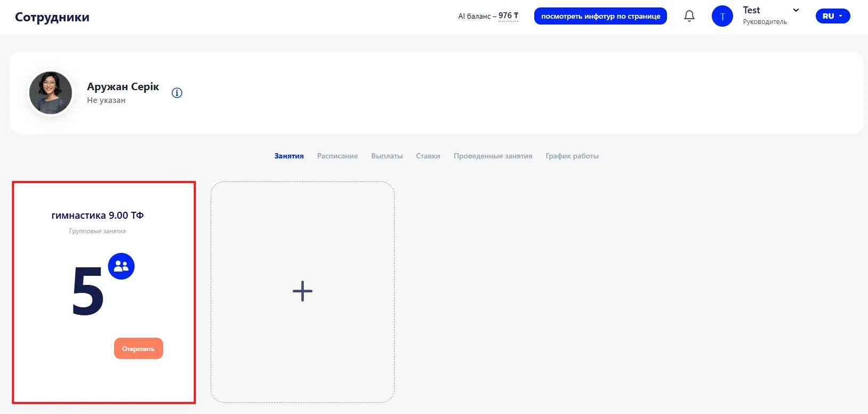The image size is (868, 414).
Task: Click the large number 5 on the card
Action: coord(88,291)
